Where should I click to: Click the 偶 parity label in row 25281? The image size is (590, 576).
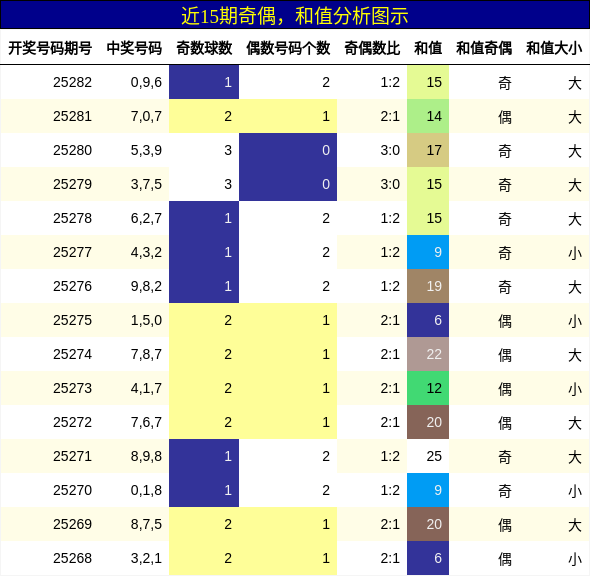tap(505, 117)
